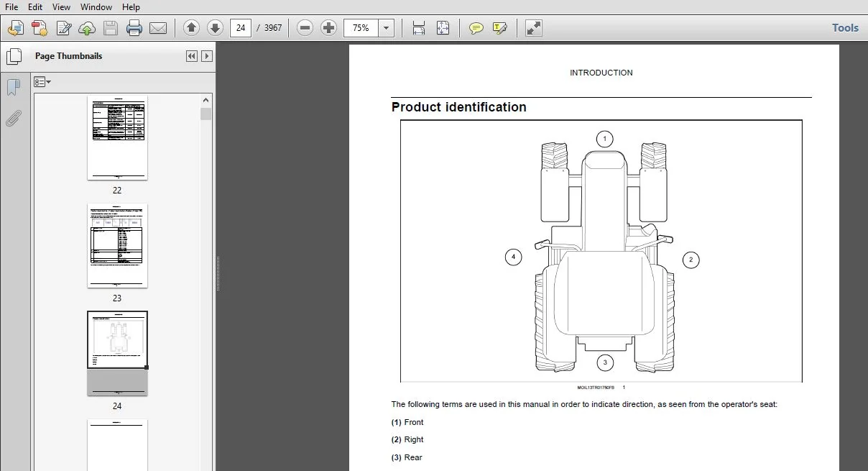Viewport: 868px width, 471px height.
Task: Select the highlight text tool
Action: pos(499,28)
